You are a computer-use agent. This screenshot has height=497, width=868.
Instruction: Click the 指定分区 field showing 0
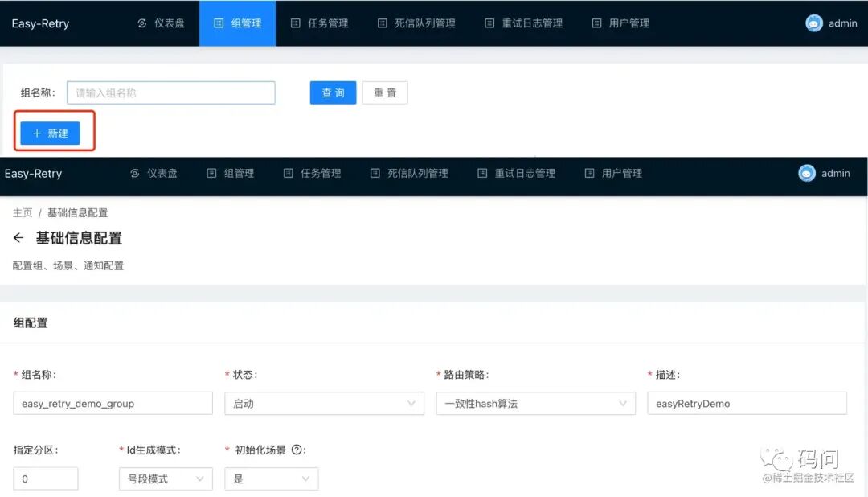[45, 479]
